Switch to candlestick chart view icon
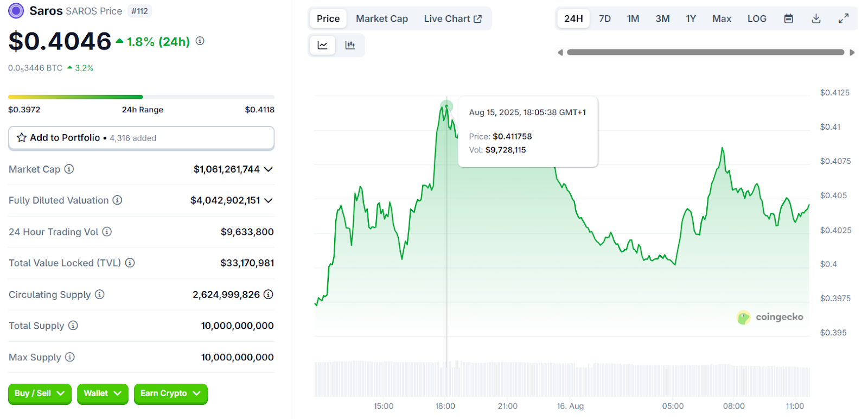The width and height of the screenshot is (868, 419). click(x=350, y=45)
